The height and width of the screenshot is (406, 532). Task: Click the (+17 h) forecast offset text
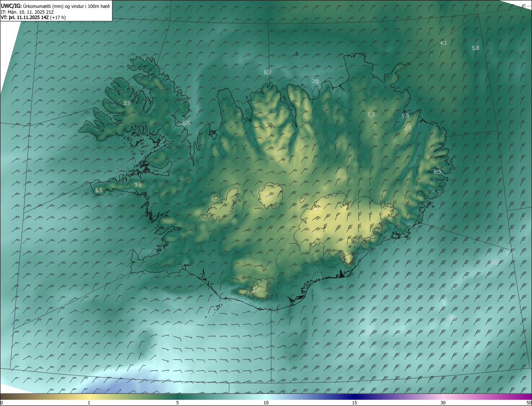(58, 17)
